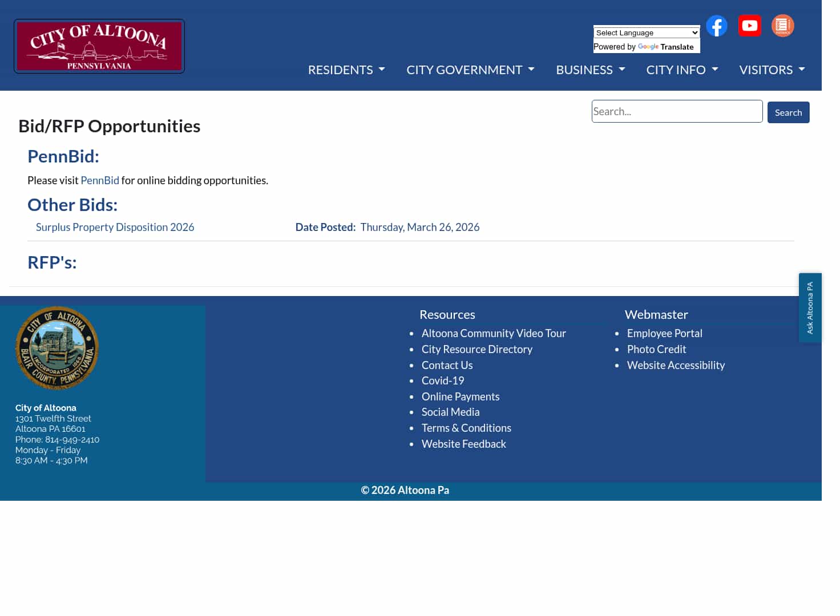Click the phone number 814-949-2410
840x616 pixels.
[72, 439]
